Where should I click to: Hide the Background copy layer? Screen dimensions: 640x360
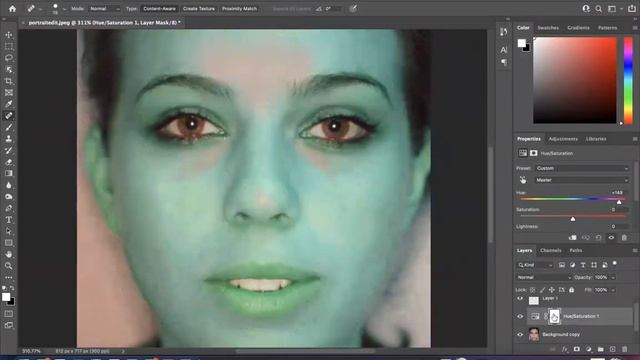pos(520,335)
